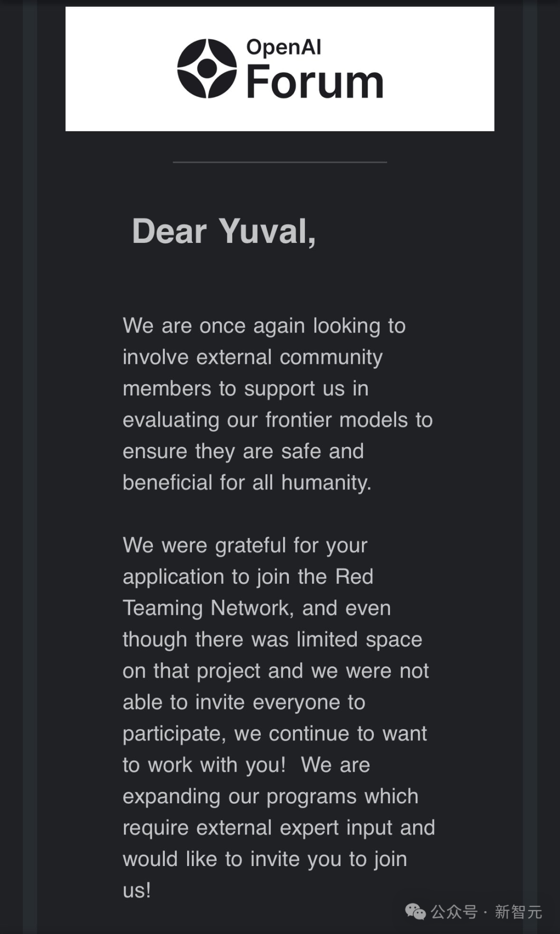Viewport: 560px width, 934px height.
Task: Click the large "Forum" wordmark in the banner
Action: (x=315, y=82)
